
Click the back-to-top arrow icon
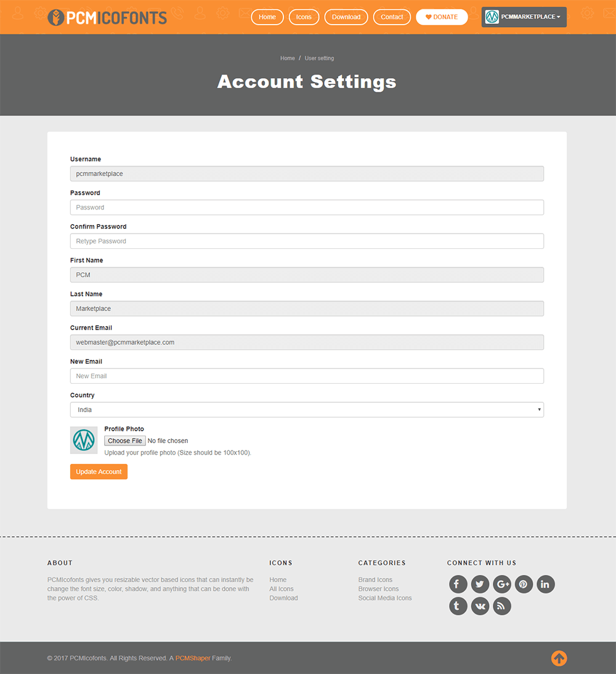[559, 658]
